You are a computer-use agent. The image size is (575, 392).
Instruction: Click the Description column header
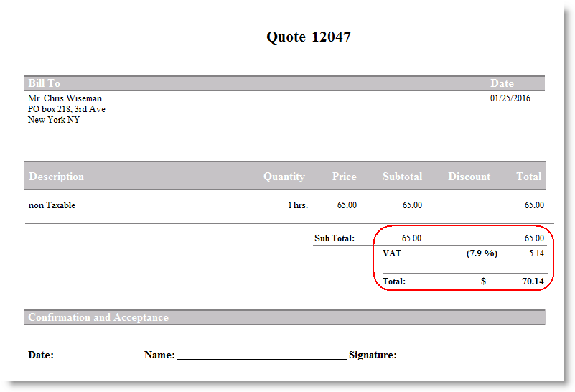coord(56,177)
